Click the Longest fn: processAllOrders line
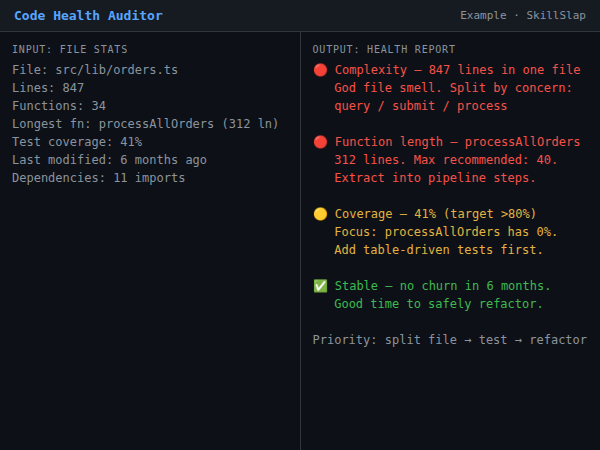Screen dimensions: 600x450 (x=145, y=124)
